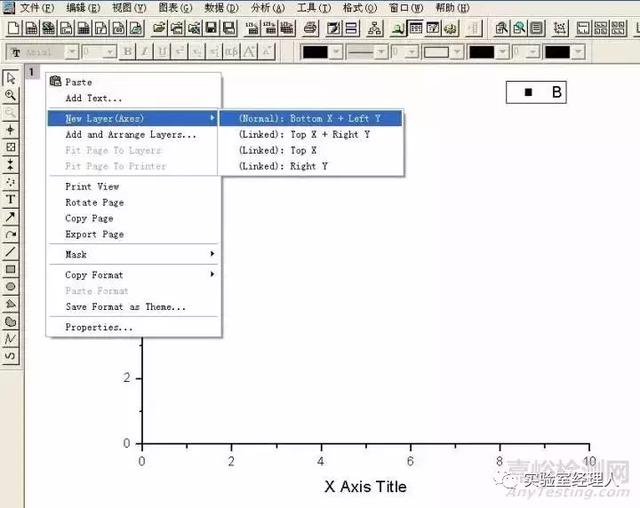Open the fill pattern dropdown
Image resolution: width=640 pixels, height=508 pixels.
pos(457,52)
